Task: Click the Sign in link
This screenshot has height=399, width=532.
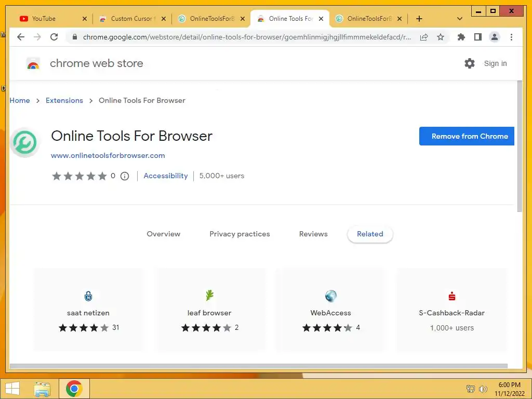Action: click(x=495, y=63)
